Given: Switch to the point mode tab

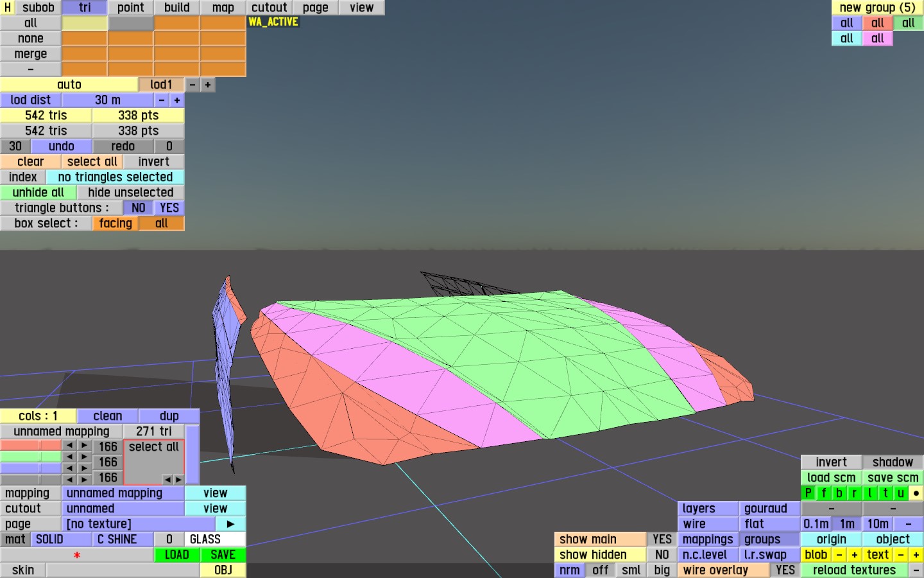Looking at the screenshot, I should tap(131, 8).
